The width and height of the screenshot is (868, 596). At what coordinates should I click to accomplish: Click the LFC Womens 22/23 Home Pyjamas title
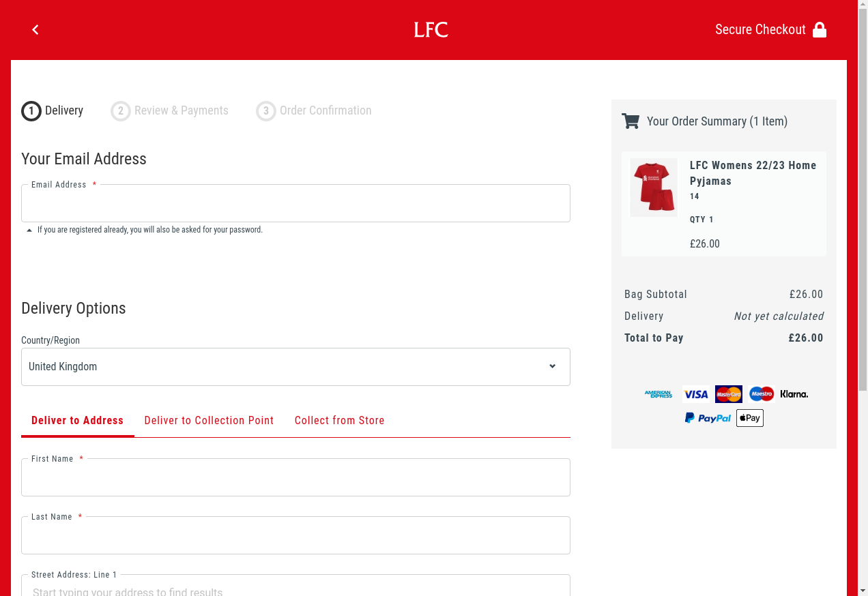pos(753,173)
